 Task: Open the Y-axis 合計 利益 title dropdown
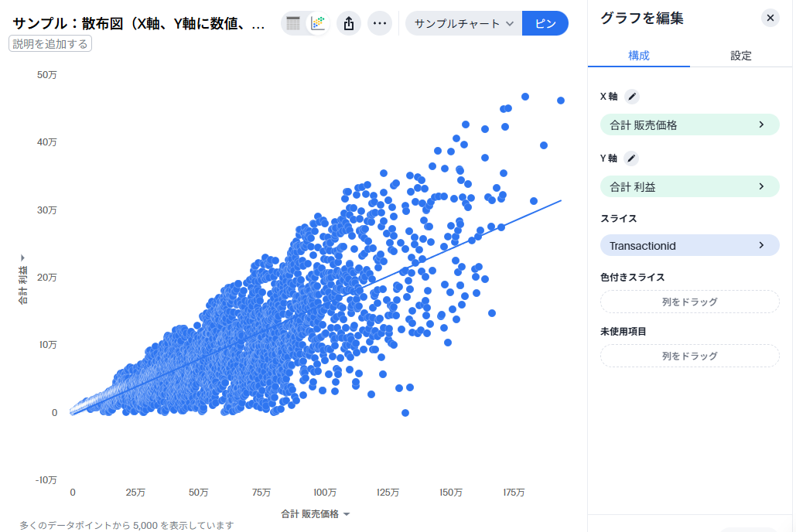22,279
